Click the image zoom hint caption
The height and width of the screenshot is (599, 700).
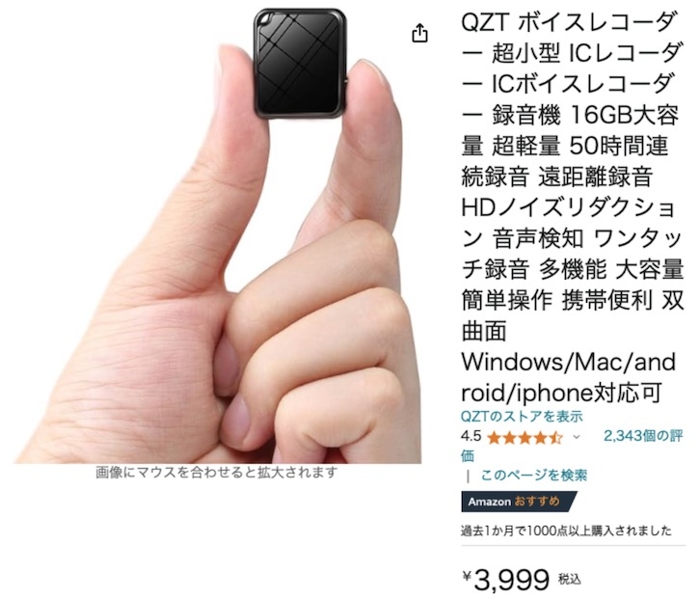click(x=217, y=473)
